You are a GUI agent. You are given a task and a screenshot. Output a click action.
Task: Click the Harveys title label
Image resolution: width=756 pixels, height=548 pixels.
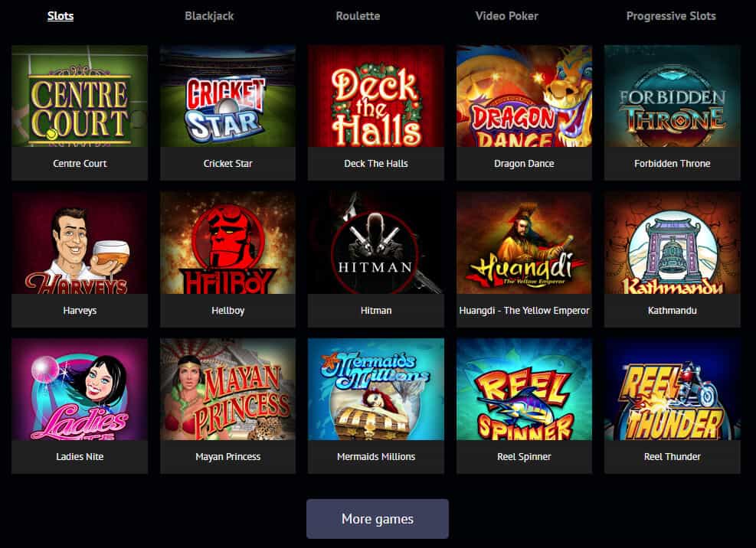[x=80, y=311]
